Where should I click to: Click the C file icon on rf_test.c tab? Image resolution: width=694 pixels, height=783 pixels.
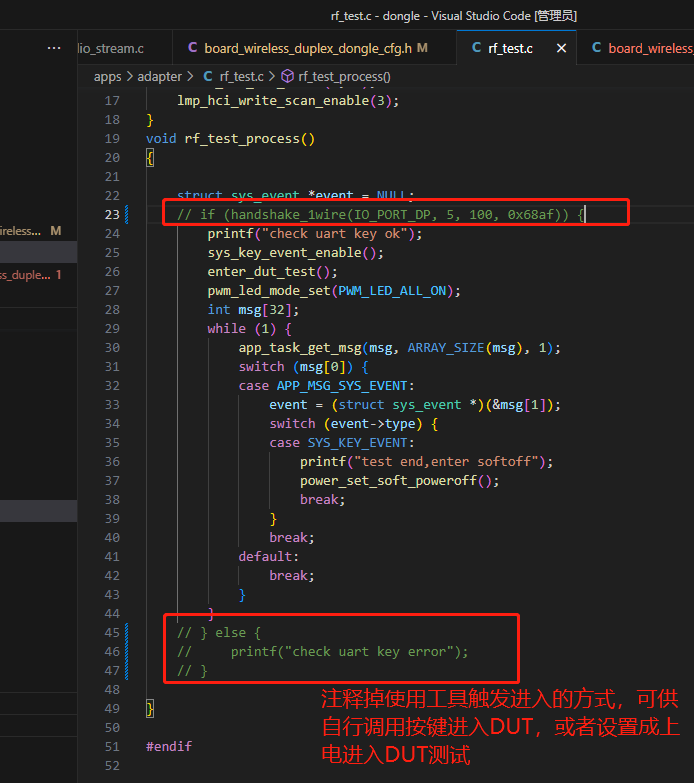click(x=476, y=47)
